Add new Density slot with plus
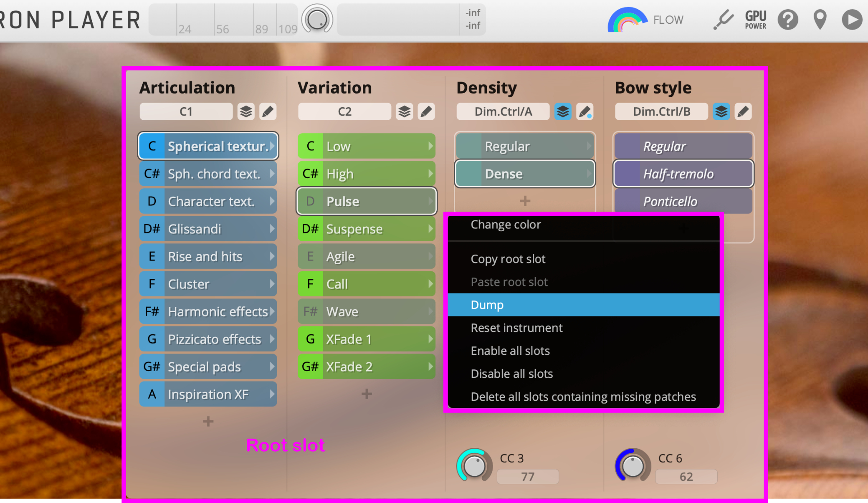Image resolution: width=868 pixels, height=503 pixels. pos(525,201)
